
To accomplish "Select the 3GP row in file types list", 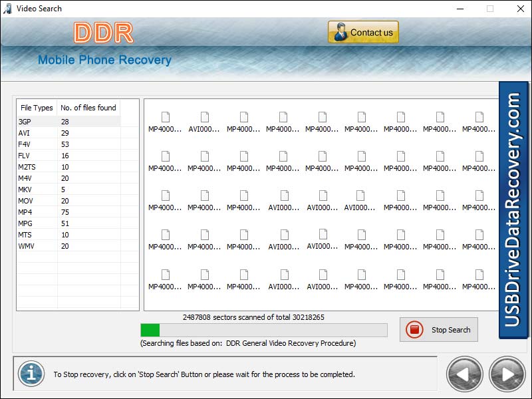I will pyautogui.click(x=37, y=121).
